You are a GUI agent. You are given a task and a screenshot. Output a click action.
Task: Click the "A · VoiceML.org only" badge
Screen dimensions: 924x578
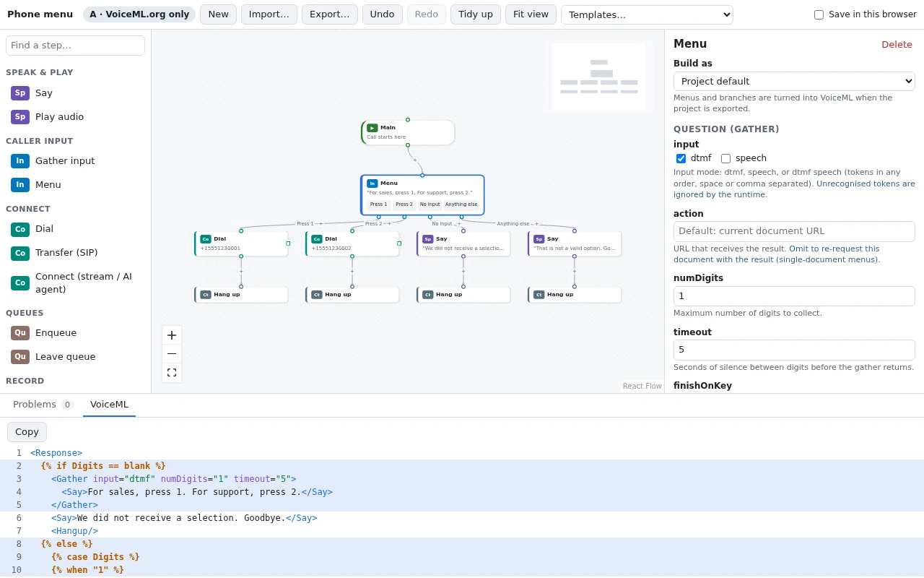(139, 14)
